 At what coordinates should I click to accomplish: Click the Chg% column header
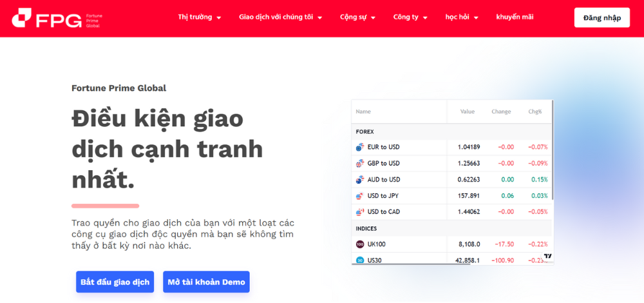click(x=535, y=112)
